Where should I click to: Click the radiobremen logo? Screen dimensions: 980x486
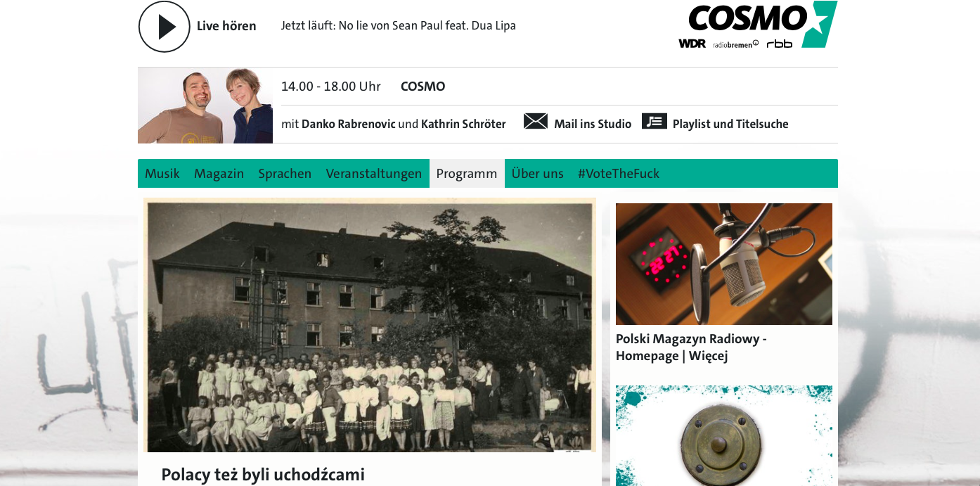[x=736, y=44]
